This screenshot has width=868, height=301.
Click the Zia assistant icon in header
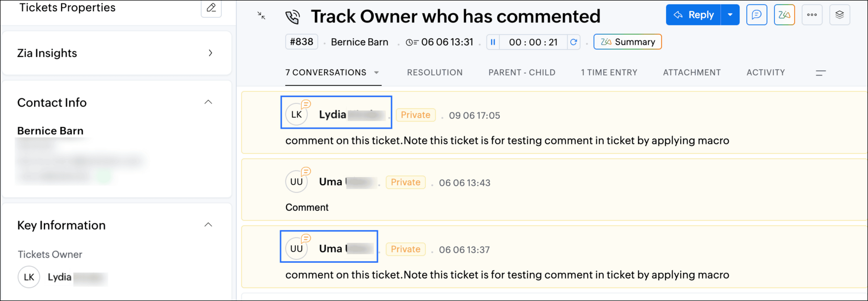click(784, 15)
